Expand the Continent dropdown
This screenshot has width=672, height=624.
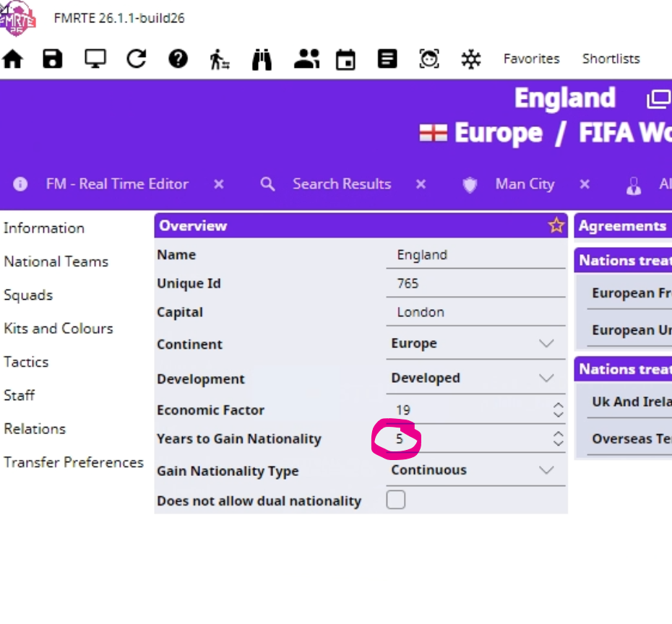(546, 344)
